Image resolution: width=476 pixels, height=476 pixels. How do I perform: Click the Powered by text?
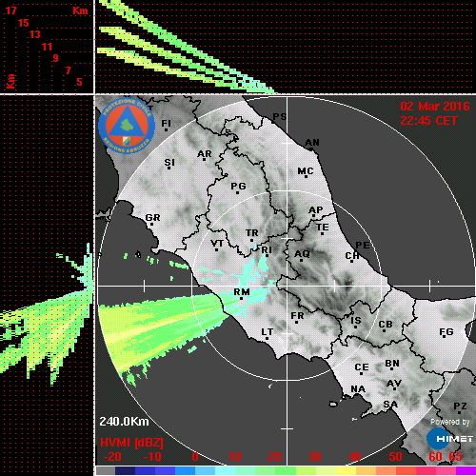450,422
